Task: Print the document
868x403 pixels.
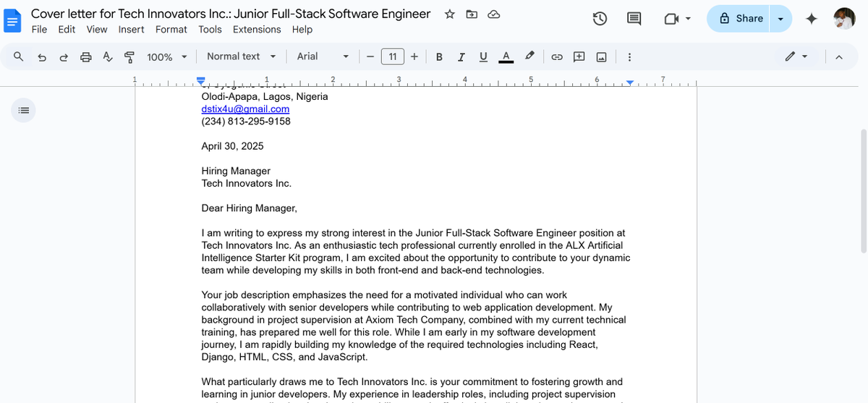Action: click(x=86, y=56)
